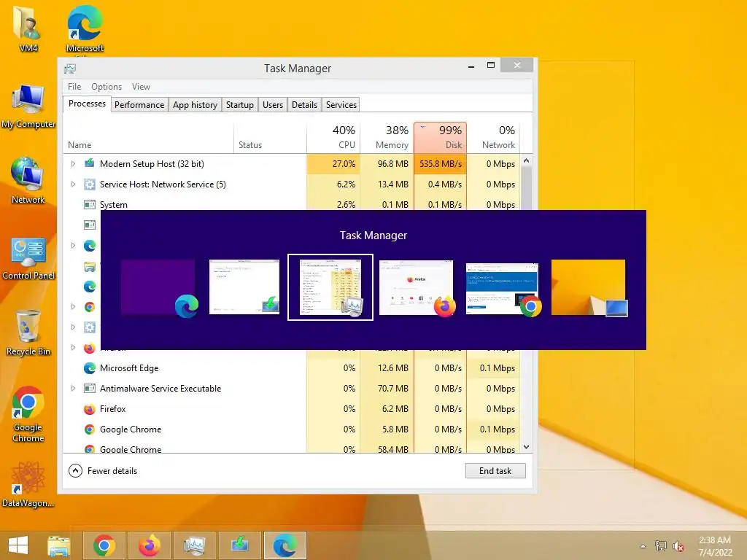Click the Microsoft Edge process row icon

[90, 367]
